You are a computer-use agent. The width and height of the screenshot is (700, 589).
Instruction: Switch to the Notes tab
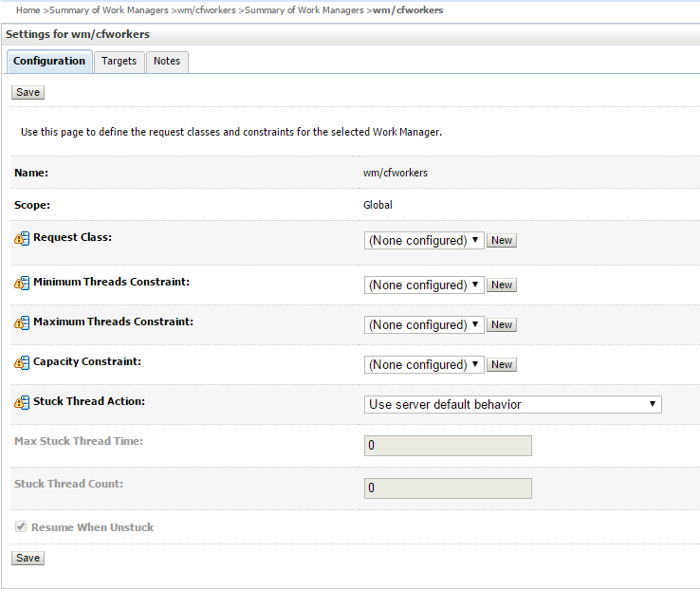point(167,62)
